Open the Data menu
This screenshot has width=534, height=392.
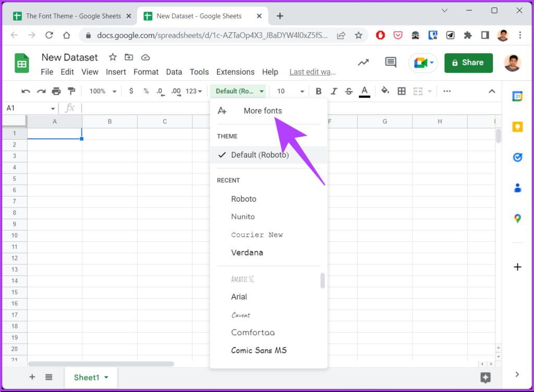(x=174, y=72)
